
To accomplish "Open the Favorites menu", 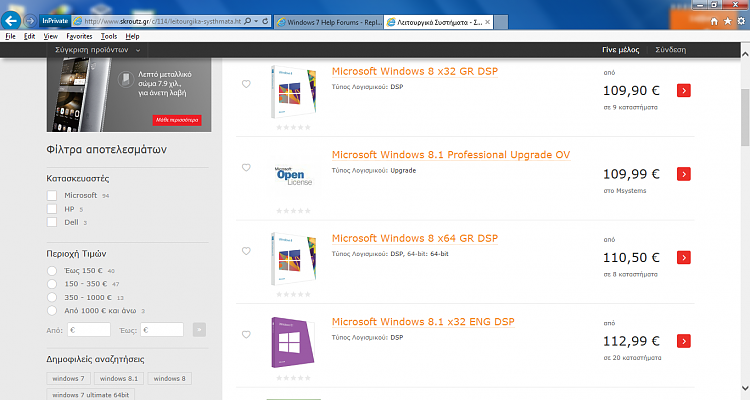I will (x=79, y=36).
